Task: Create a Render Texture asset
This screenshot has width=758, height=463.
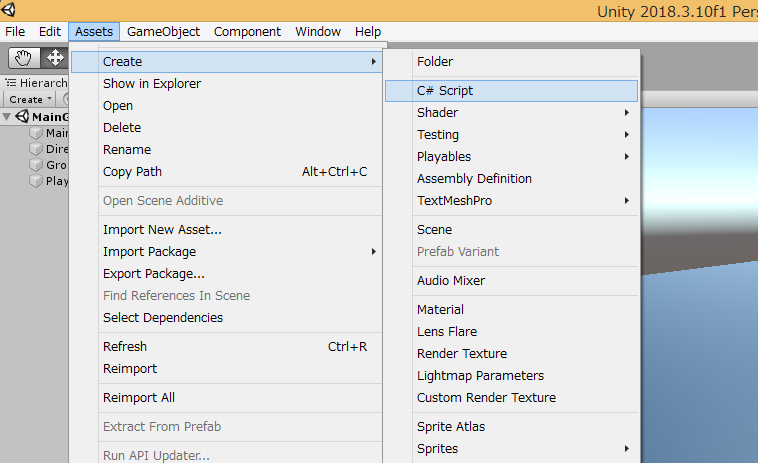Action: [511, 354]
